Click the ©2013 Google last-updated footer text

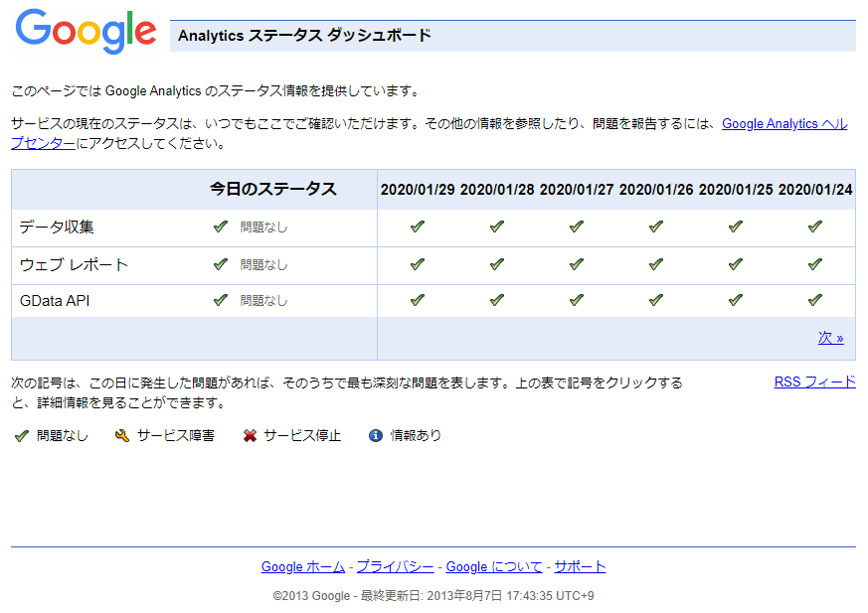434,596
